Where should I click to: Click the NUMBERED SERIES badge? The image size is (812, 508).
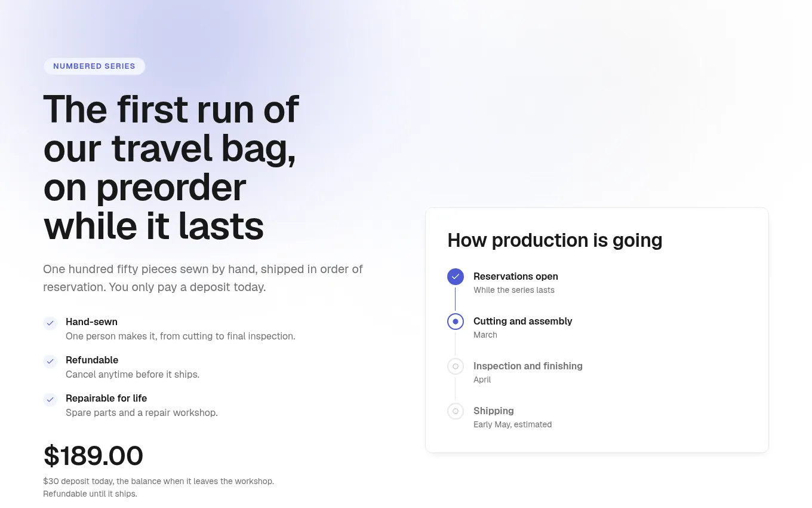[94, 66]
